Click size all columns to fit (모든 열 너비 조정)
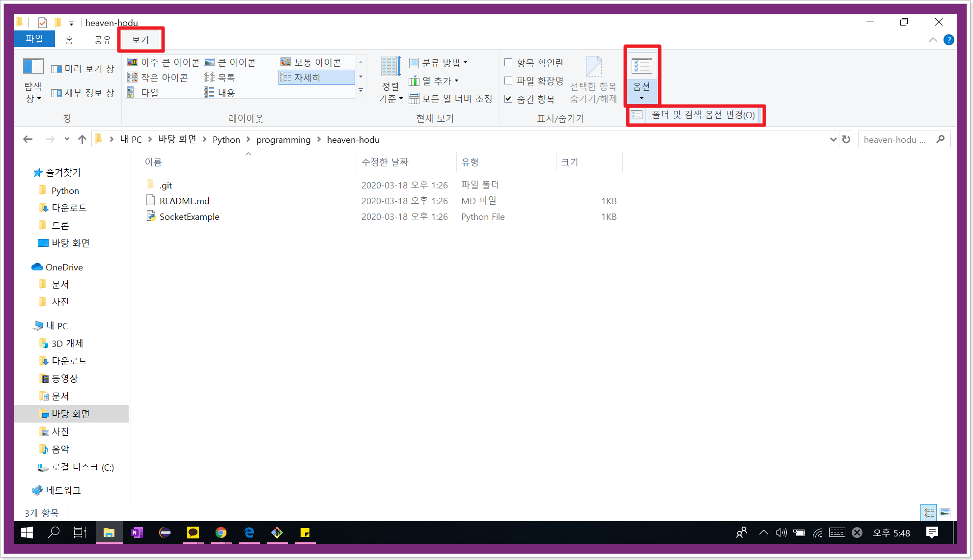 (x=450, y=99)
